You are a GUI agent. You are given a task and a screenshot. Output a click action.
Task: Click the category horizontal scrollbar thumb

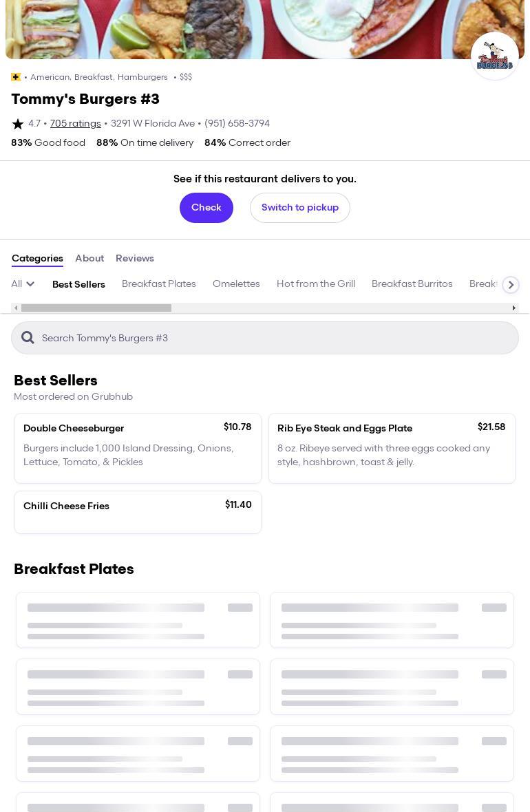point(96,308)
